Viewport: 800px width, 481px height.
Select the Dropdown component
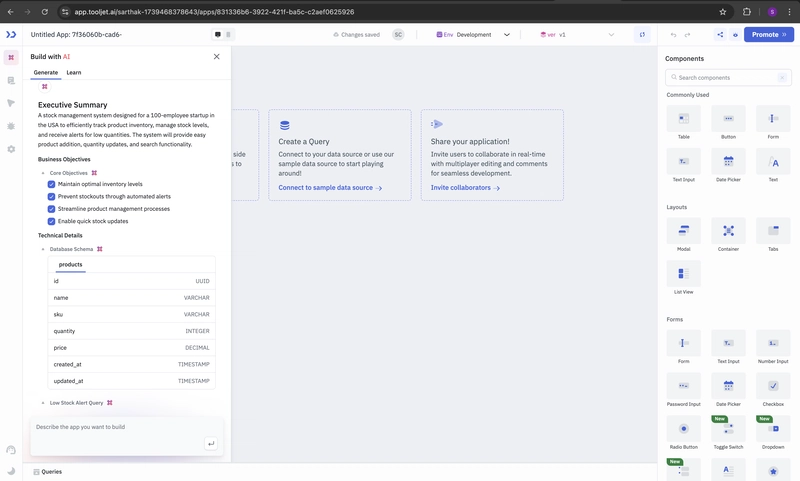point(773,433)
